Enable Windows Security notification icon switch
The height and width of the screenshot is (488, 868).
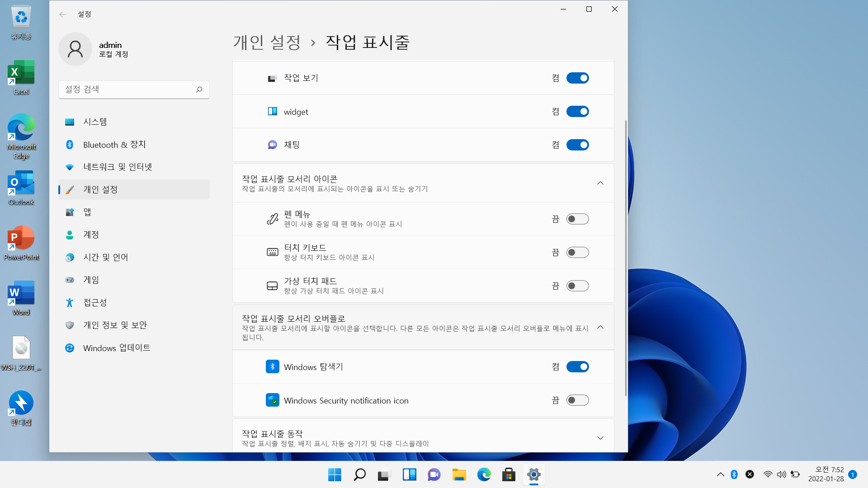point(577,400)
